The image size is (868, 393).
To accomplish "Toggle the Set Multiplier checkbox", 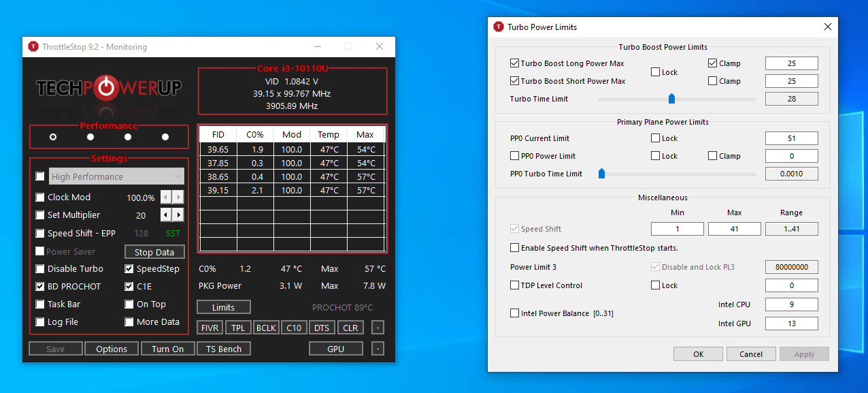I will click(x=40, y=215).
